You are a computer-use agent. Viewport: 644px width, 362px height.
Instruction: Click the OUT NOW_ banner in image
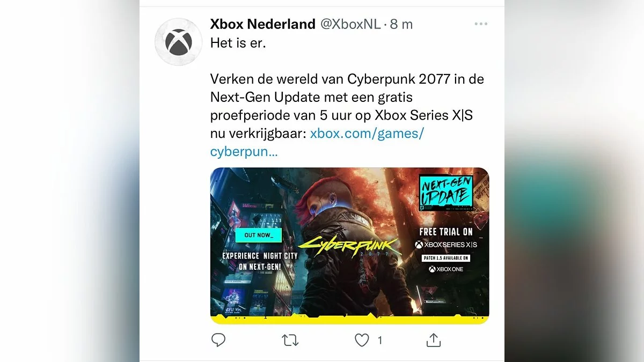click(259, 235)
